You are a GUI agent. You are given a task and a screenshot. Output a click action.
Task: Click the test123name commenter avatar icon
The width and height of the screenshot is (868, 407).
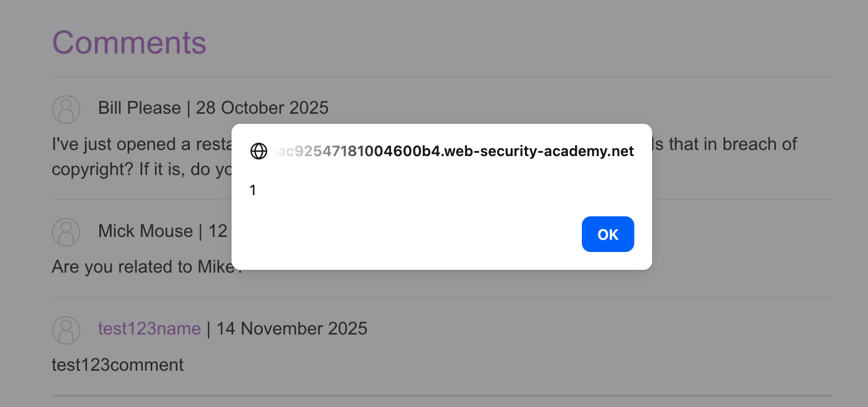click(66, 330)
